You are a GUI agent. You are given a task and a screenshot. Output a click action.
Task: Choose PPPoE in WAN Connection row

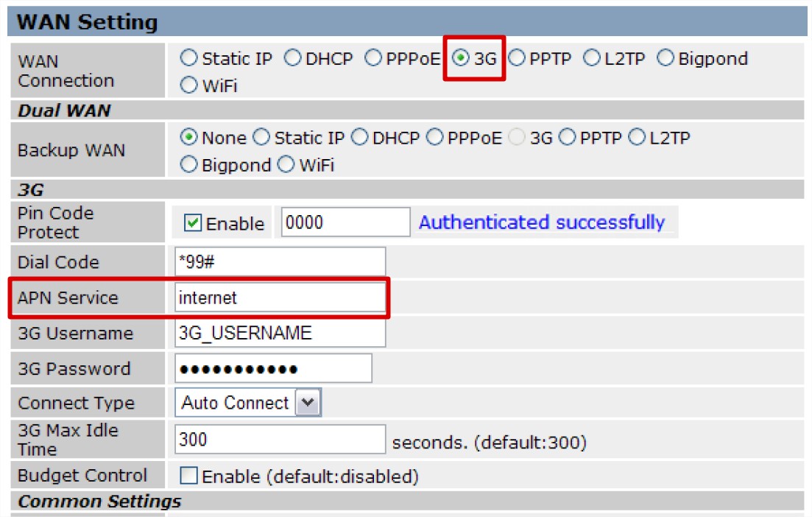[x=373, y=59]
